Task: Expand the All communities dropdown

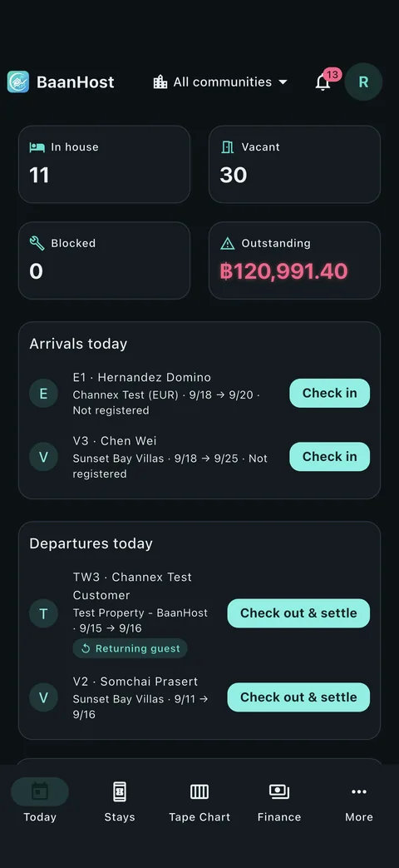Action: click(220, 82)
